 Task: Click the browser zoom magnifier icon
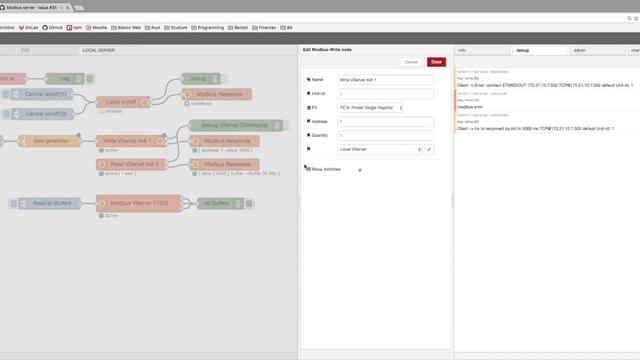pyautogui.click(x=629, y=19)
